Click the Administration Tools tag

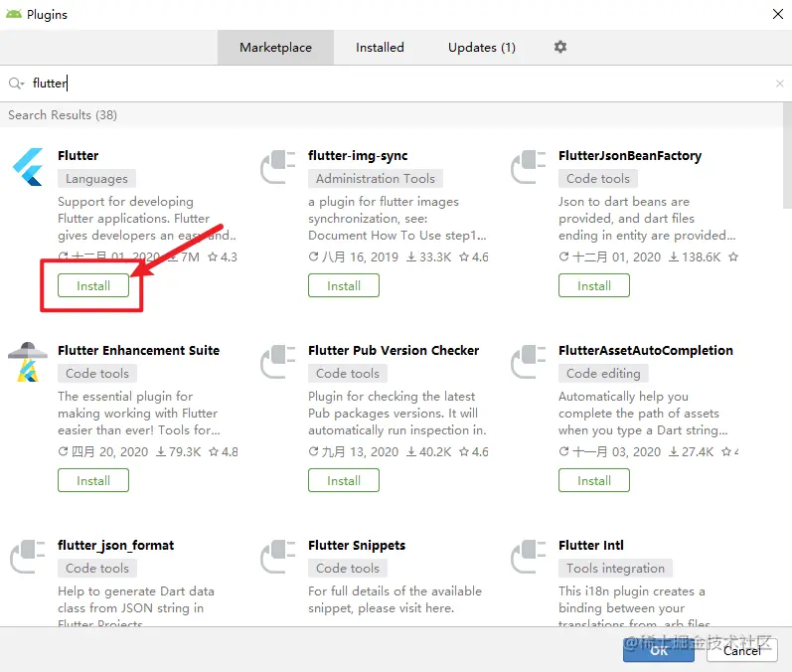click(376, 178)
